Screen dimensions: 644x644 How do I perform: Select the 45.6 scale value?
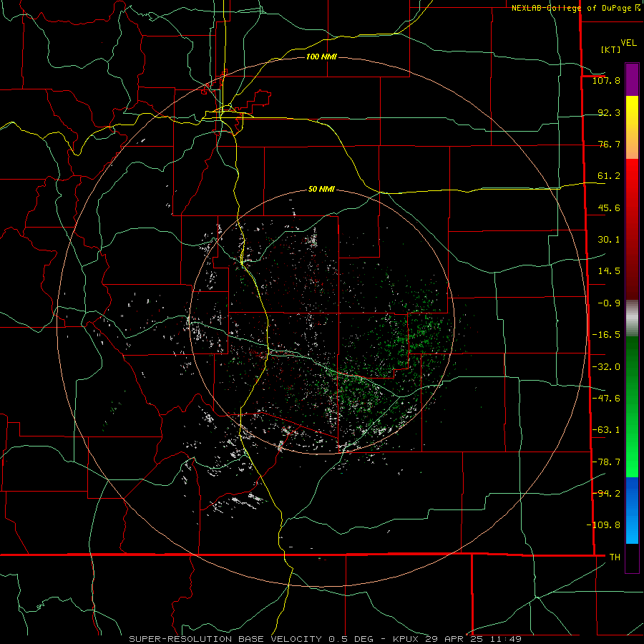(609, 208)
